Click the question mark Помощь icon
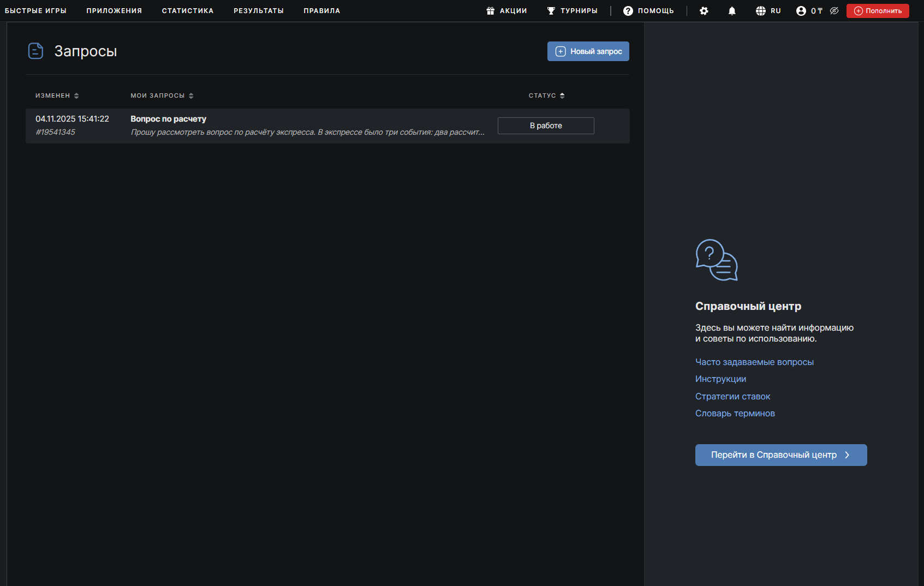The height and width of the screenshot is (586, 924). click(628, 11)
